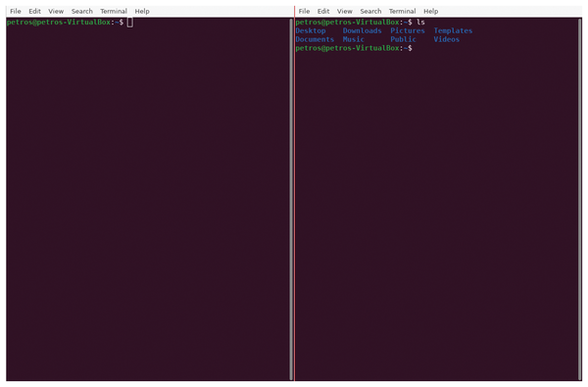Open View menu in right terminal

[345, 11]
